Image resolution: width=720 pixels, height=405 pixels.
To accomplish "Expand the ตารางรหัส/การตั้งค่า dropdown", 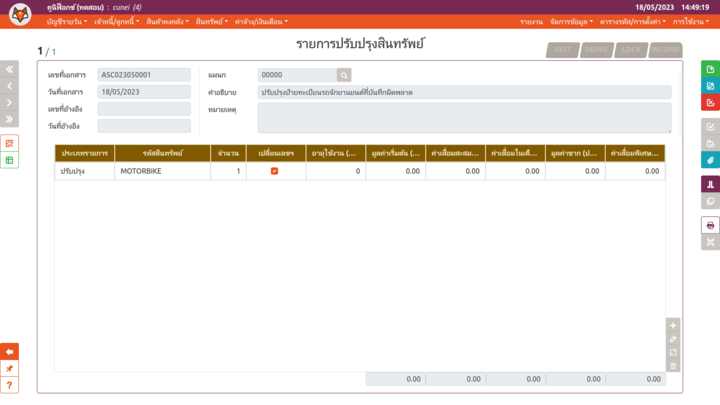I will click(x=632, y=22).
